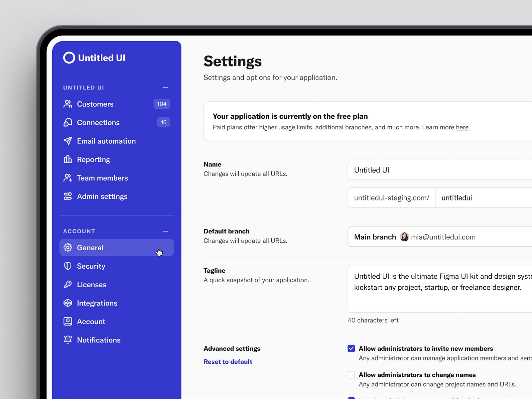Viewport: 532px width, 399px height.
Task: Open the Account page from the sidebar
Action: point(91,322)
